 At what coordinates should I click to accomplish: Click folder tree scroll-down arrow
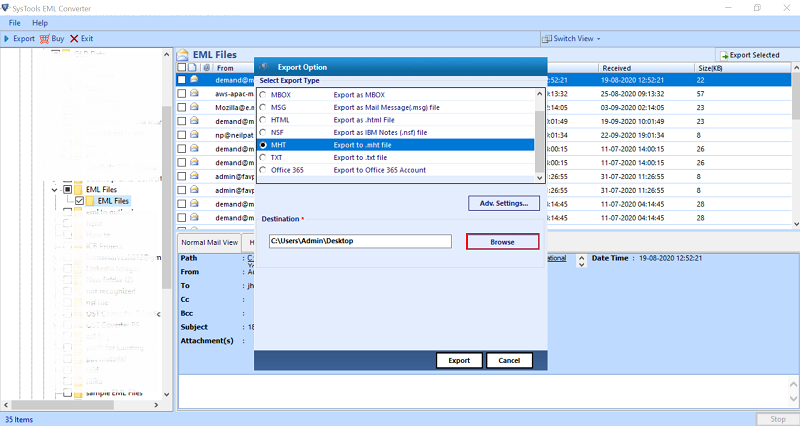tap(167, 394)
